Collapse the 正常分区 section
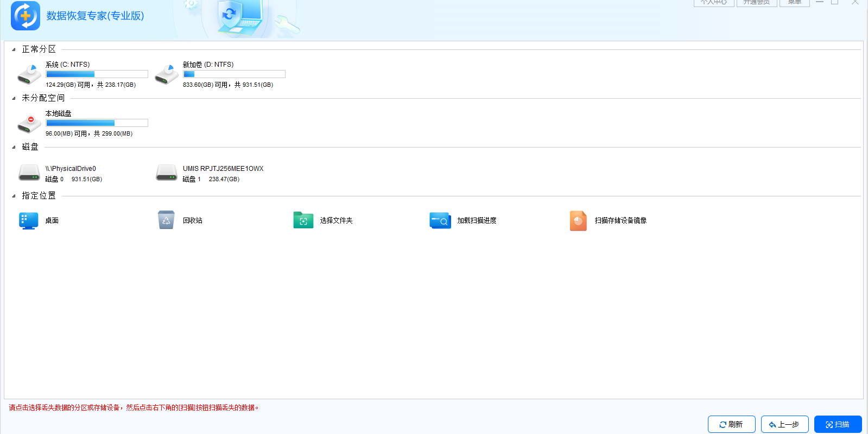The width and height of the screenshot is (868, 434). tap(14, 49)
